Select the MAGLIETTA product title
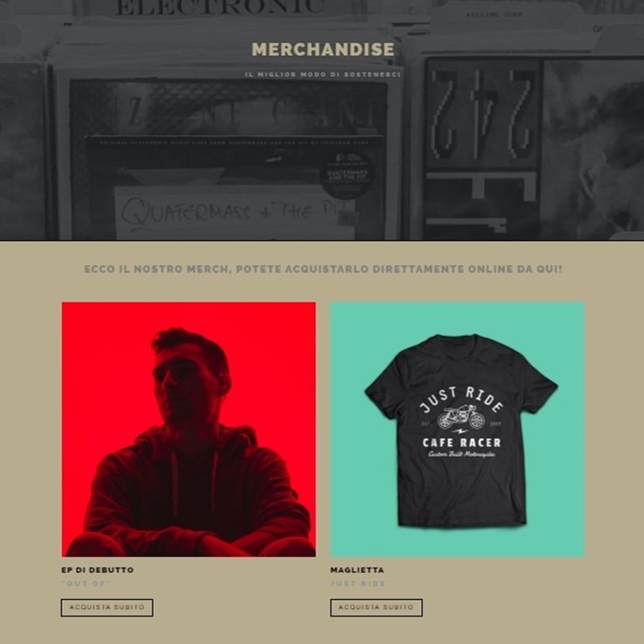644x644 pixels. tap(357, 570)
